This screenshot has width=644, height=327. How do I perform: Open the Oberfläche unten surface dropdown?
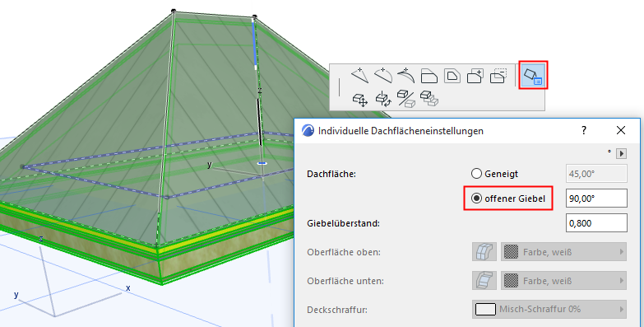(x=563, y=281)
